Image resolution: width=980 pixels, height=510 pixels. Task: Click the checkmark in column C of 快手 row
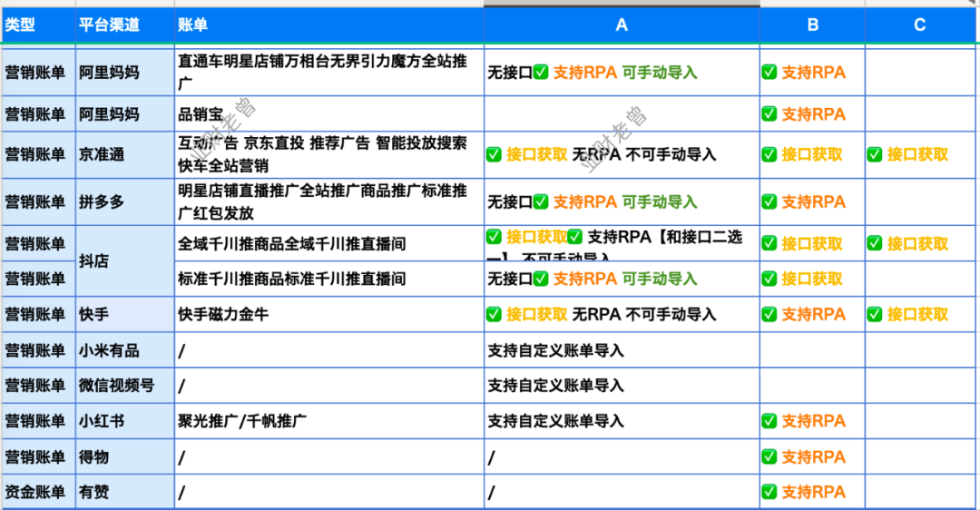pyautogui.click(x=875, y=314)
